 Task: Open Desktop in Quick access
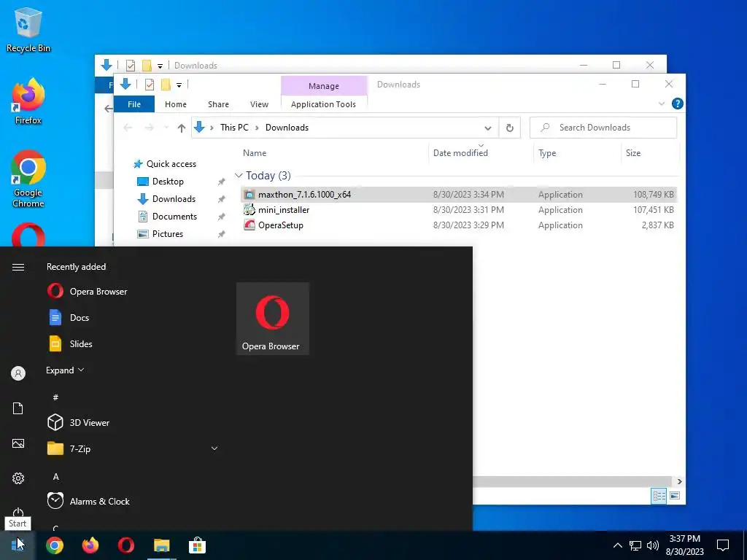click(x=168, y=182)
